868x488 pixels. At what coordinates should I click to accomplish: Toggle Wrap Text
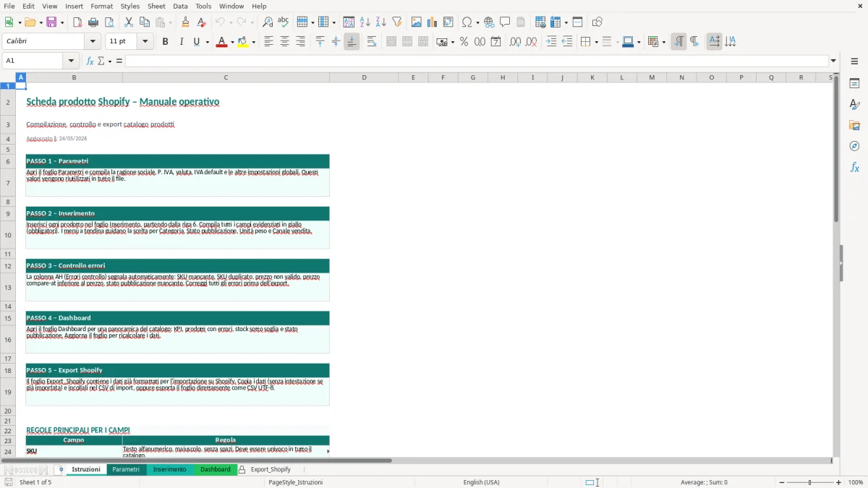coord(372,42)
